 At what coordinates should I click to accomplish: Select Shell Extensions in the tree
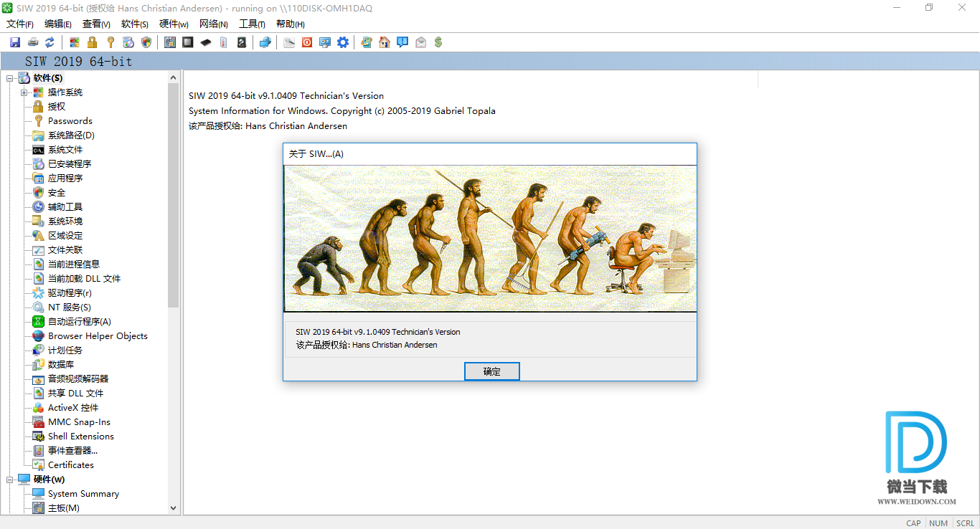tap(81, 437)
